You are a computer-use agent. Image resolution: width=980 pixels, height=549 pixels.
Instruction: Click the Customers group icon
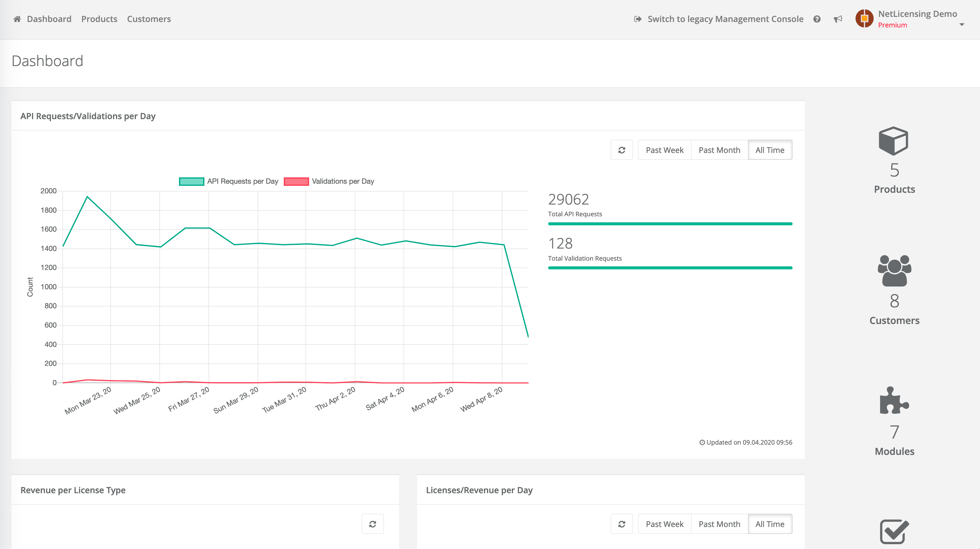click(894, 271)
